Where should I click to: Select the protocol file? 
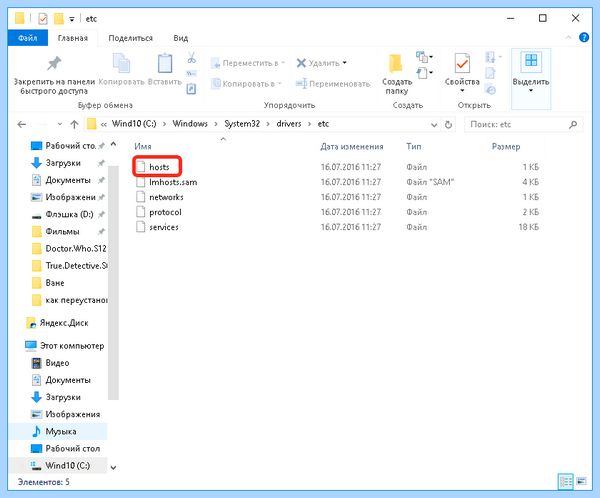[x=165, y=212]
